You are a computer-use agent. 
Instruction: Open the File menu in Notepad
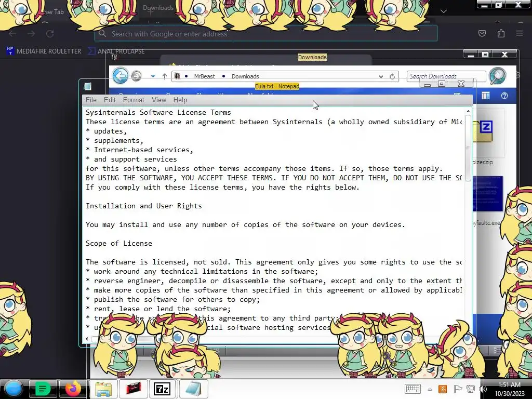(91, 100)
